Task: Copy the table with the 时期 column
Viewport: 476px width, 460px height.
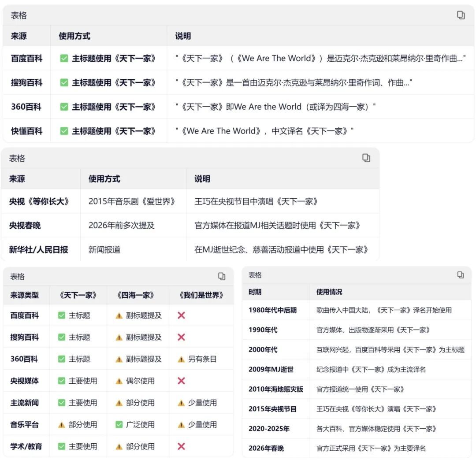Action: 461,275
